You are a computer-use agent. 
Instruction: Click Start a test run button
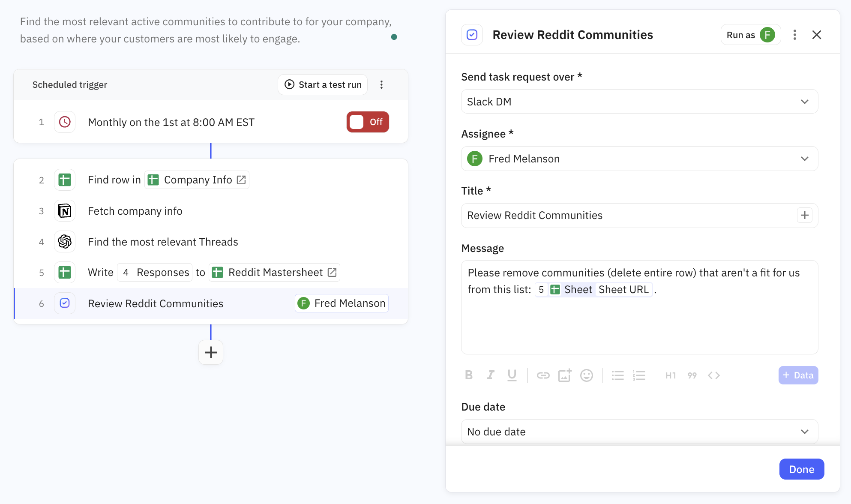pos(323,84)
